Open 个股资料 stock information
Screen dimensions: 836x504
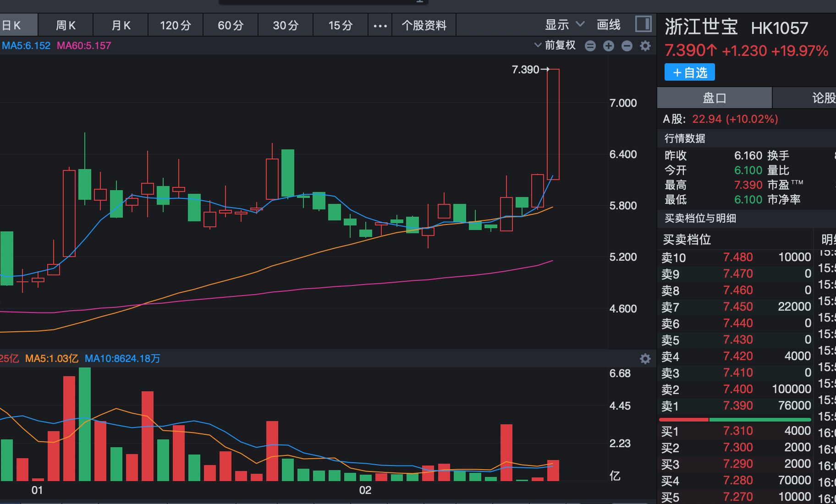[424, 26]
